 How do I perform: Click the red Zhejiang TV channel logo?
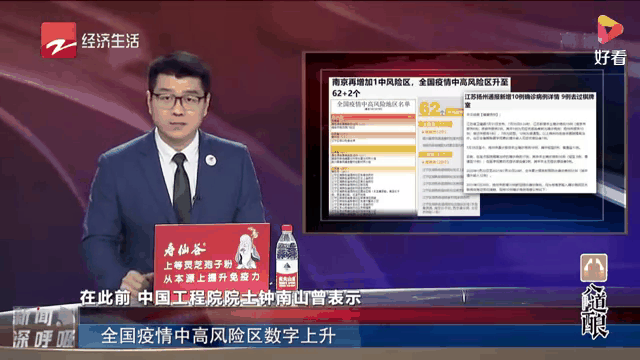tap(58, 40)
